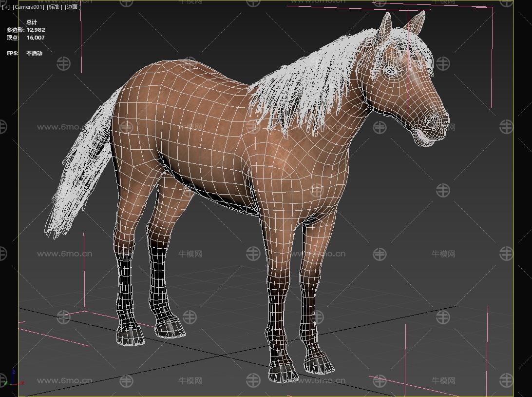Expand the 标准 shading quality dropdown
The image size is (532, 397).
[55, 7]
